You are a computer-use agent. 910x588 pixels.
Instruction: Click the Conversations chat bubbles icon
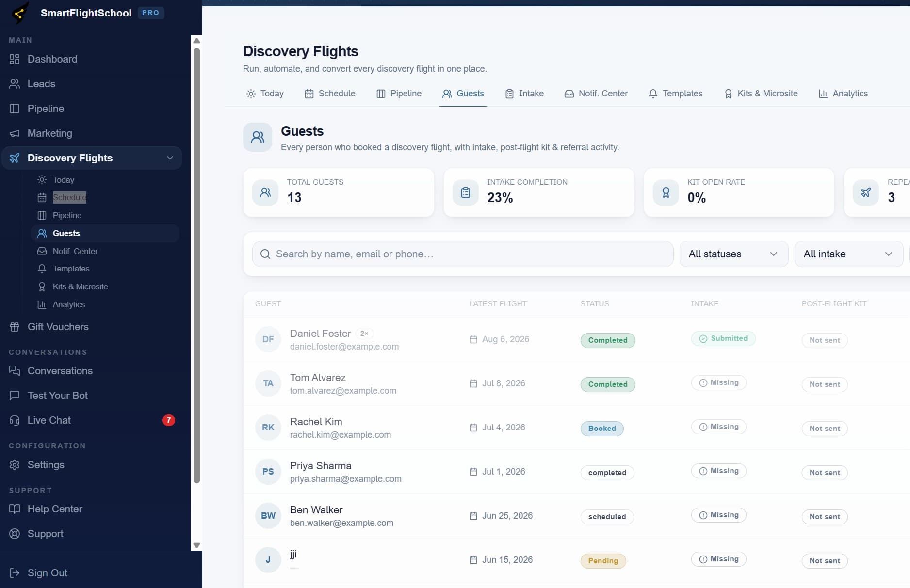pyautogui.click(x=15, y=371)
